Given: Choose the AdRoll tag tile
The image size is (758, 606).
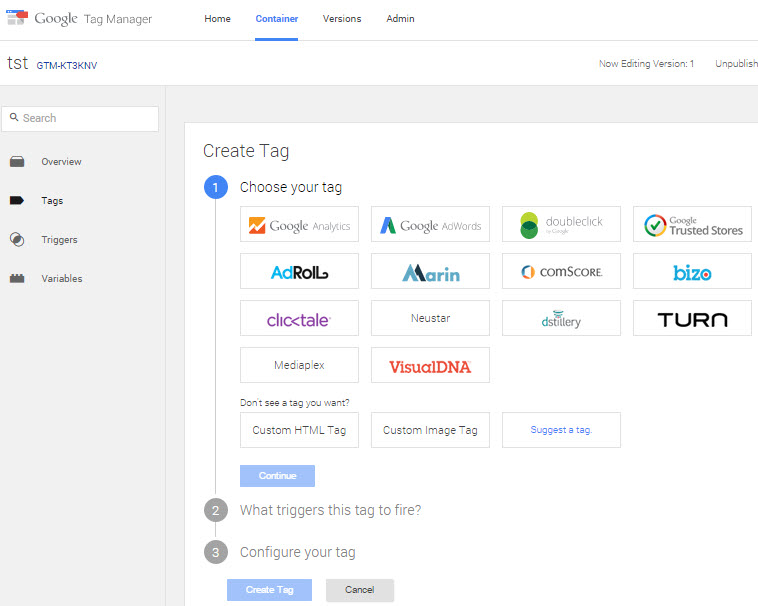Looking at the screenshot, I should (x=299, y=271).
